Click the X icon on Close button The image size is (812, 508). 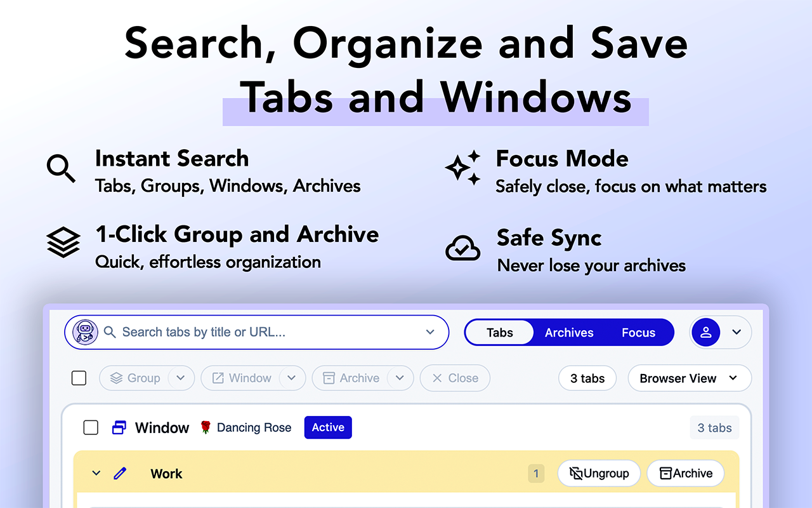[x=438, y=378]
